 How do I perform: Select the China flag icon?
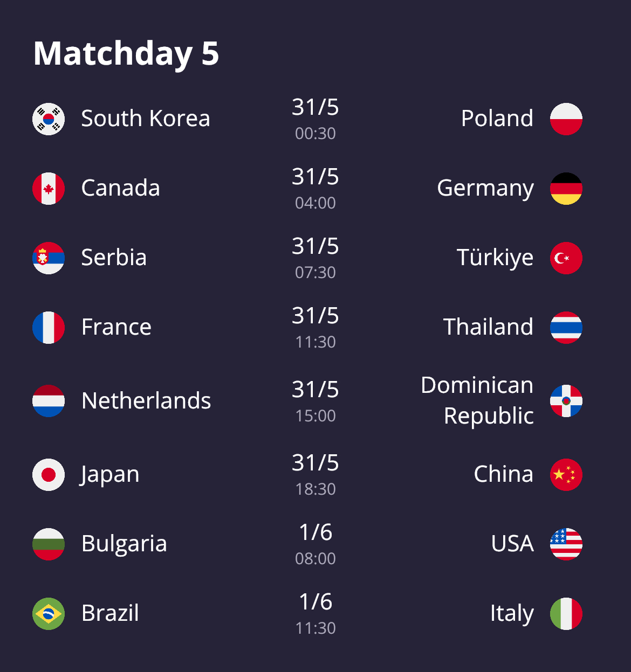point(566,475)
